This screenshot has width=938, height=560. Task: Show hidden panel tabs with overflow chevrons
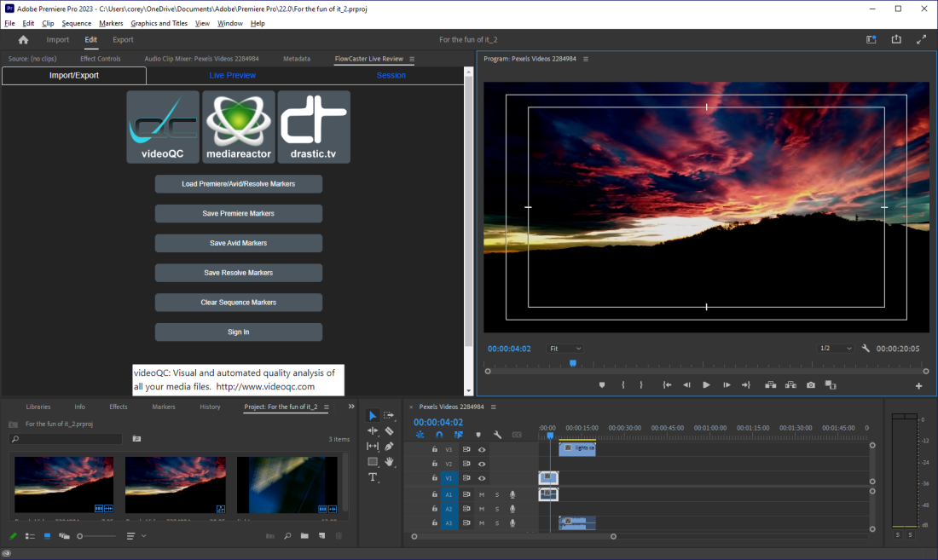(351, 407)
